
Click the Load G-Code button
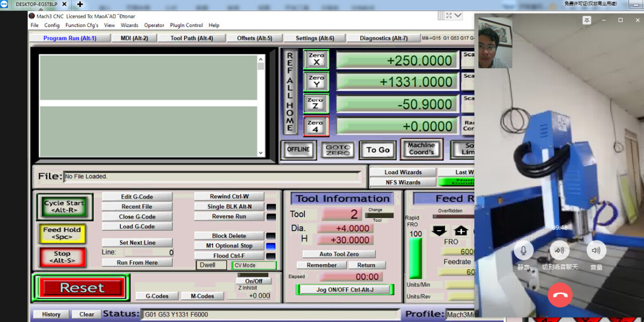137,226
